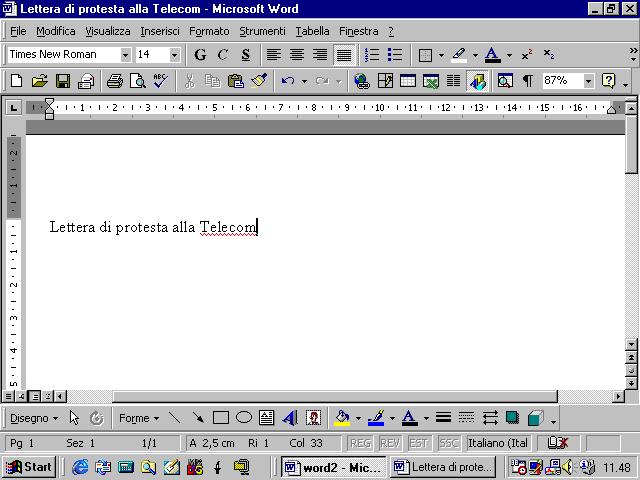The image size is (640, 480).
Task: Click the Paste clipboard icon
Action: [236, 81]
